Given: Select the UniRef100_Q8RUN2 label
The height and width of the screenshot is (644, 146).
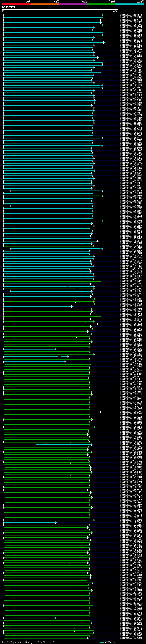Looking at the screenshot, I should click(131, 103).
